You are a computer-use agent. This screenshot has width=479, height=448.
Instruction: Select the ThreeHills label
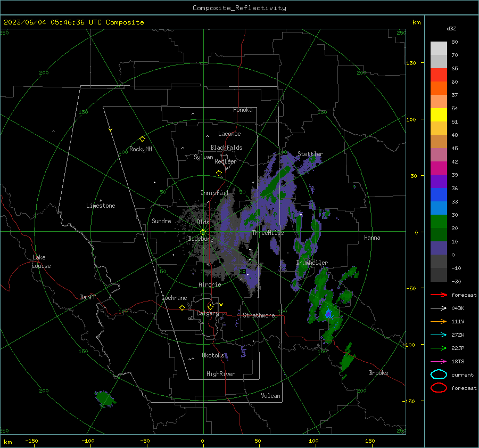(268, 233)
